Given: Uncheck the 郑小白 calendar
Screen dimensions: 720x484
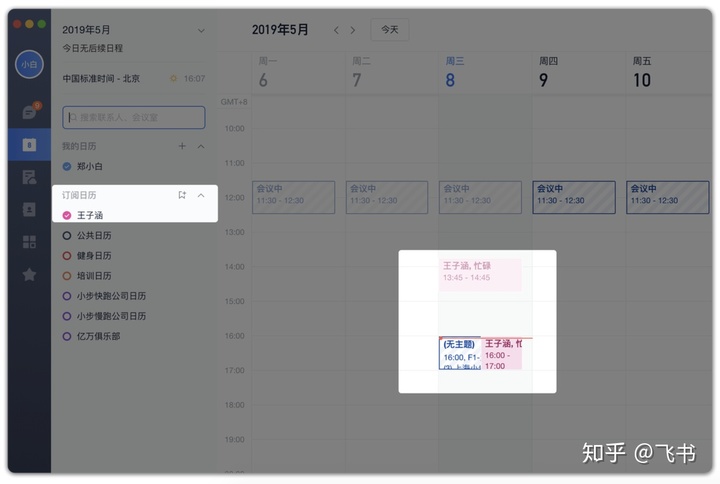Looking at the screenshot, I should [x=67, y=166].
